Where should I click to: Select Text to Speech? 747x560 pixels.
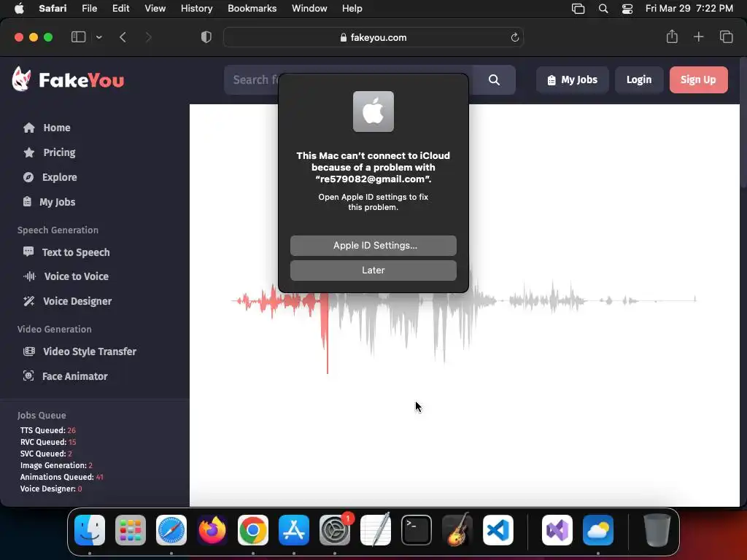tap(66, 252)
